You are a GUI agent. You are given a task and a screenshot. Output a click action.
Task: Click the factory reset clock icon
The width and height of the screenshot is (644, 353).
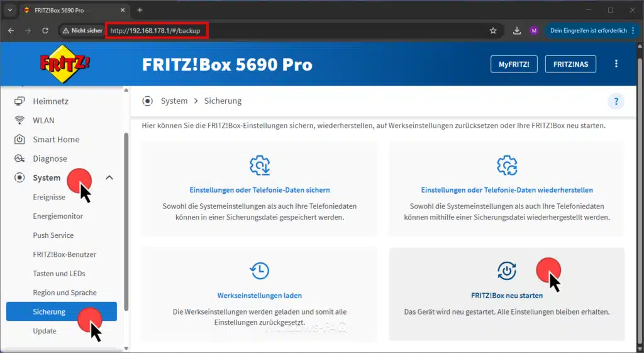[x=260, y=271]
